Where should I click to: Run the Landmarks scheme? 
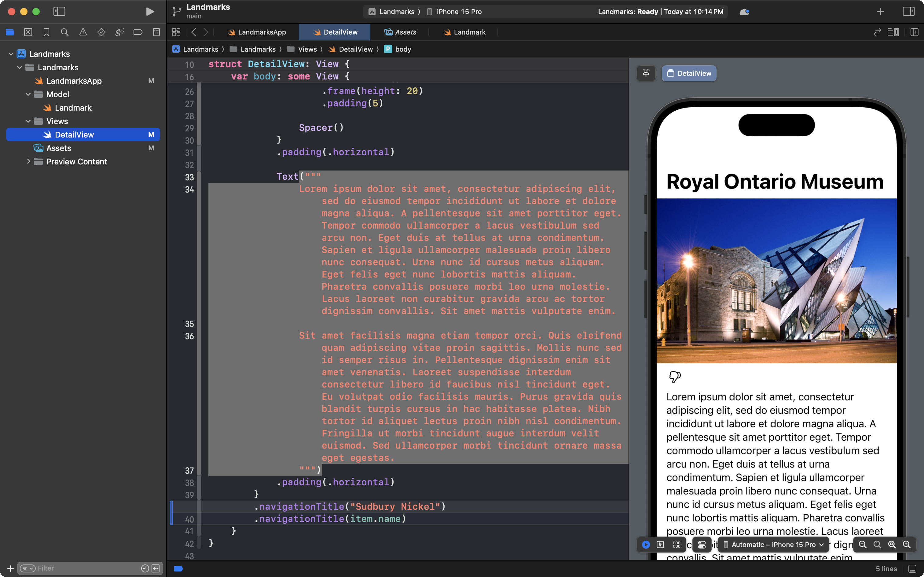[x=149, y=12]
